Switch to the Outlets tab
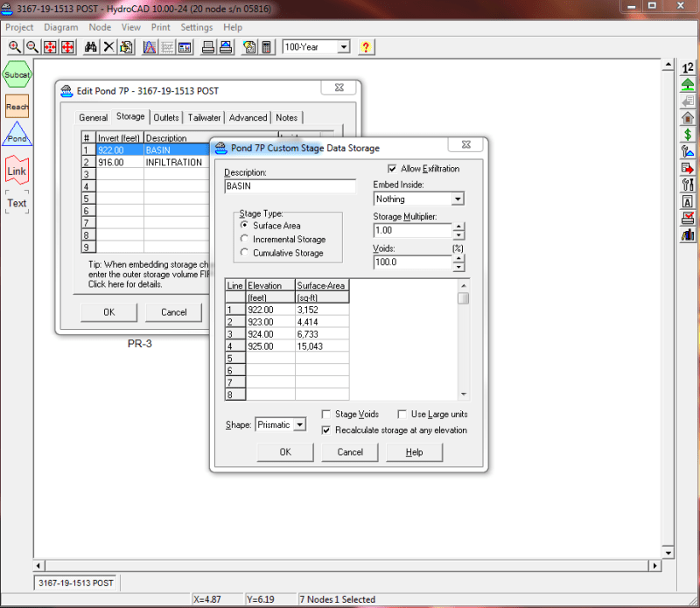Screen dimensions: 700x608 [166, 117]
